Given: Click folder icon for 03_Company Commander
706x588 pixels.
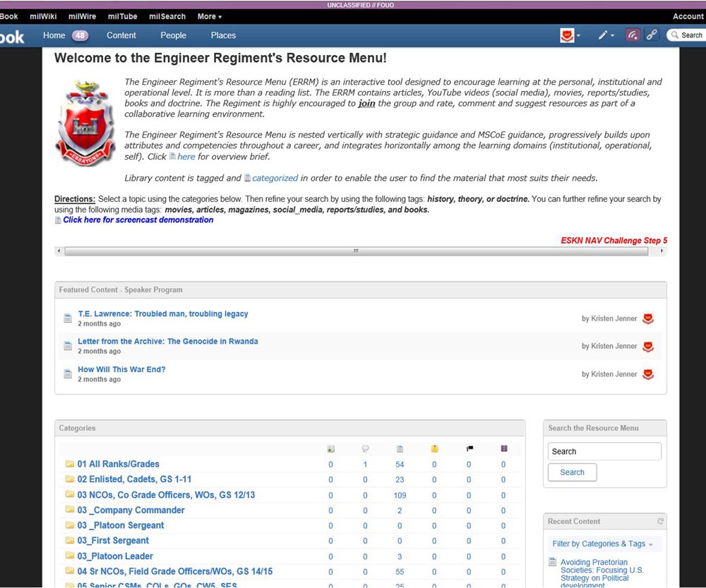Looking at the screenshot, I should tap(70, 509).
